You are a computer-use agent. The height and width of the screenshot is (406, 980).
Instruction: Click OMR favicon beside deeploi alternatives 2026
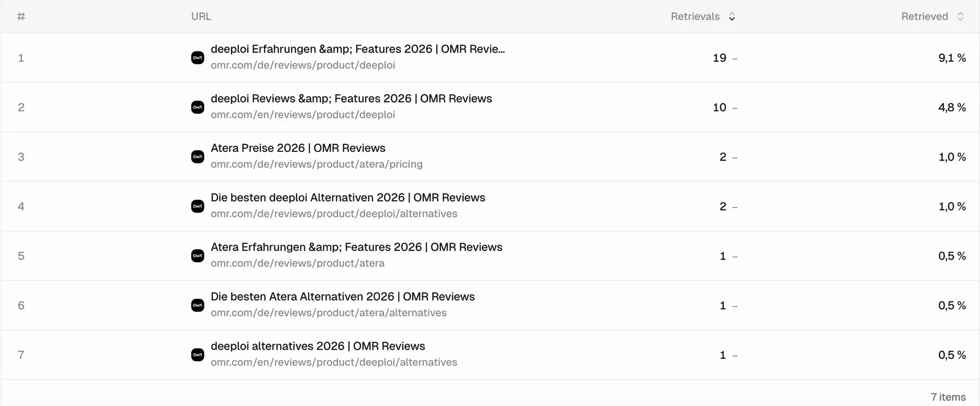click(198, 355)
